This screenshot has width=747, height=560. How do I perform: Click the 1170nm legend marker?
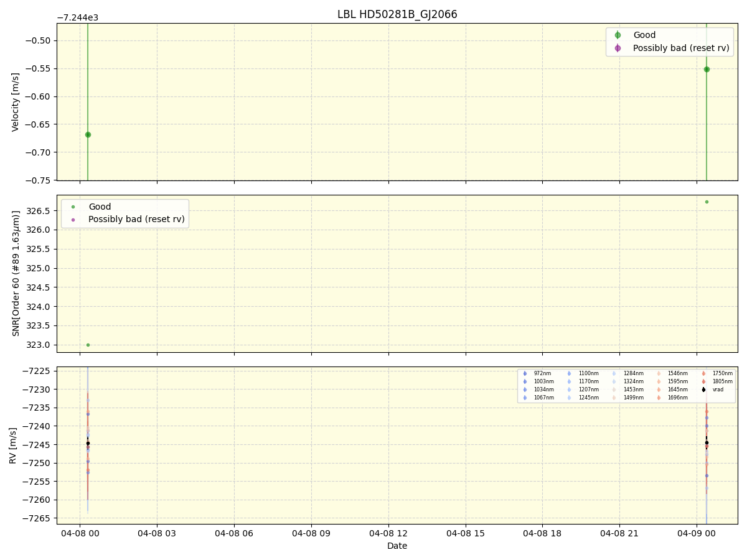[569, 381]
